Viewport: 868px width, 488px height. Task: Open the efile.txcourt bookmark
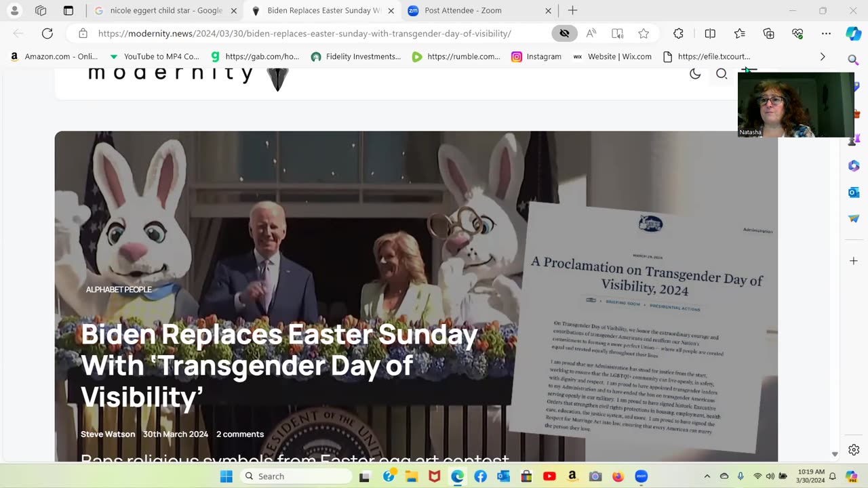click(707, 57)
